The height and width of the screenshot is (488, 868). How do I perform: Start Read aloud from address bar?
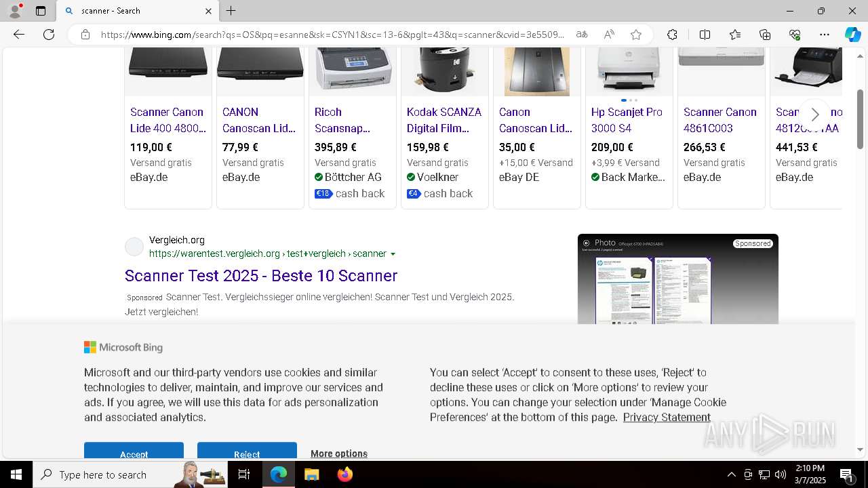click(x=609, y=35)
